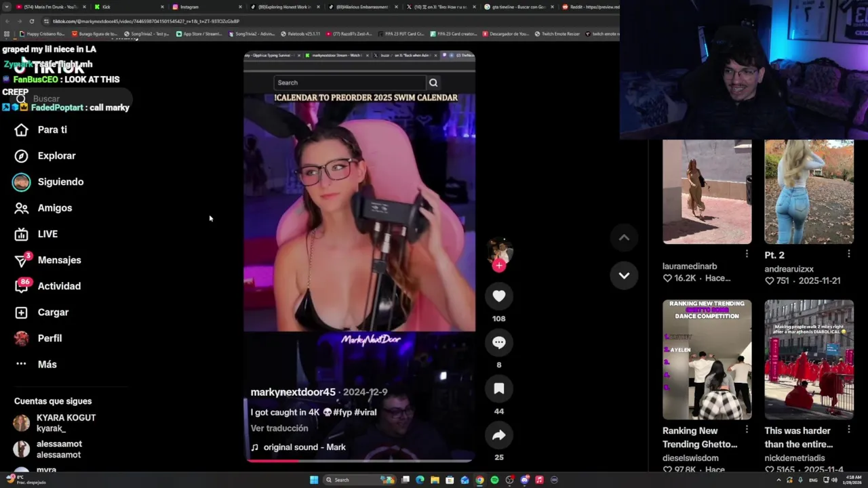Open lauramedinarb video thumbnail
The height and width of the screenshot is (488, 868).
[707, 192]
